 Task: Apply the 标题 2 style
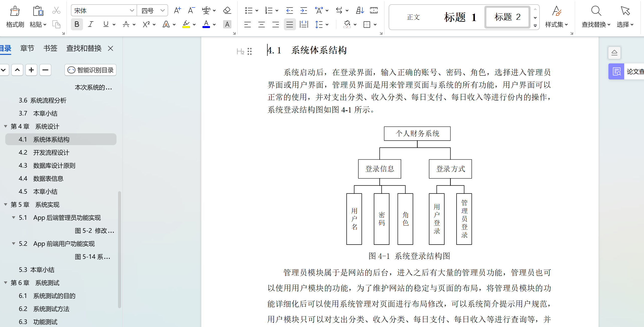point(507,17)
